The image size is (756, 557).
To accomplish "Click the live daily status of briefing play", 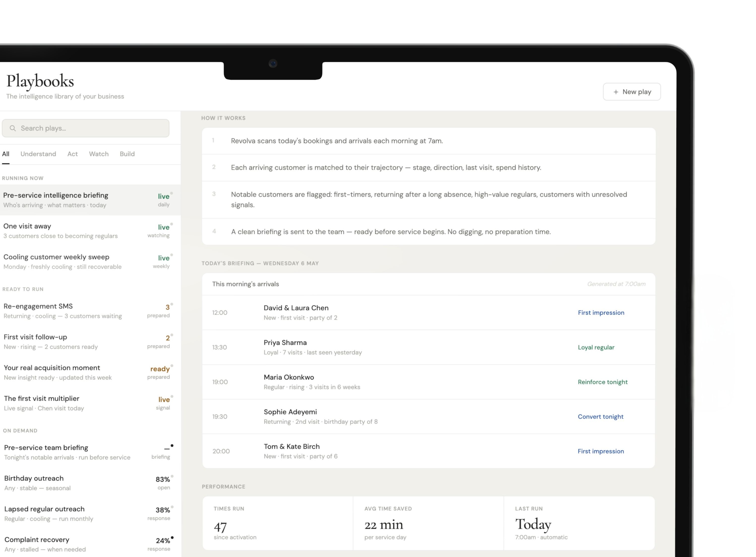I will click(x=164, y=200).
